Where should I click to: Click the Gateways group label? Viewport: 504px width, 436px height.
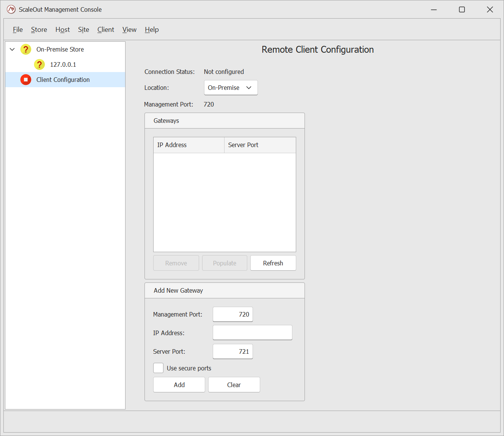(x=166, y=121)
